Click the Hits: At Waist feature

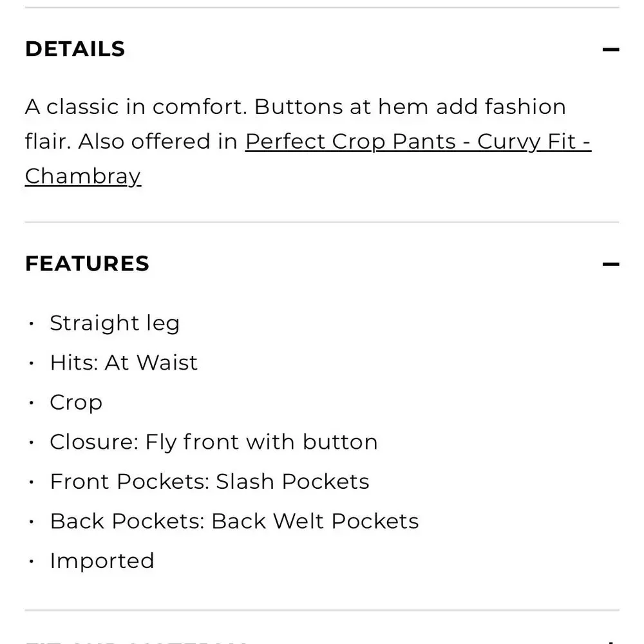point(124,363)
